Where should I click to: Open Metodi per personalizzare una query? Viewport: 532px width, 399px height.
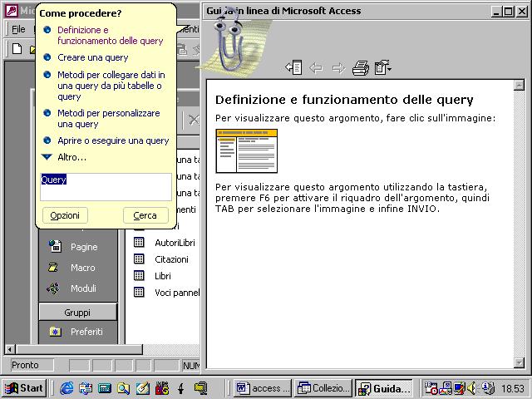click(109, 118)
